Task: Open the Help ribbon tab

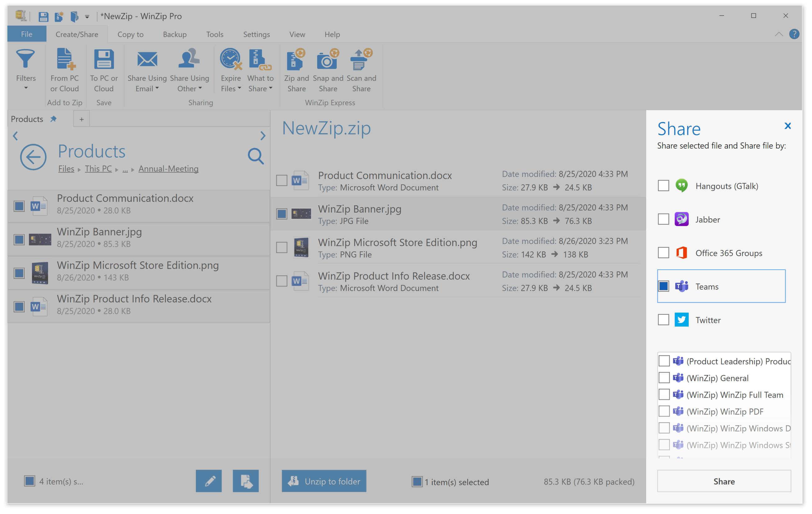Action: coord(332,34)
